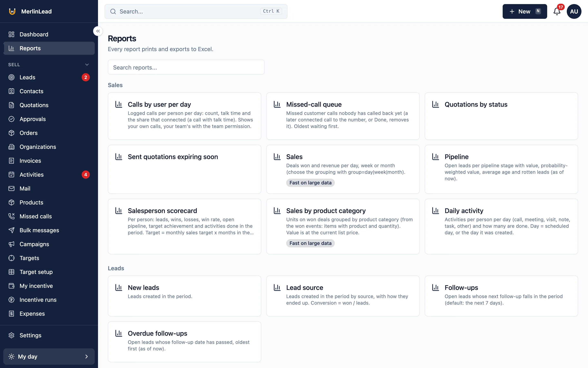
Task: Click the Activities badge showing 4
Action: [x=86, y=175]
